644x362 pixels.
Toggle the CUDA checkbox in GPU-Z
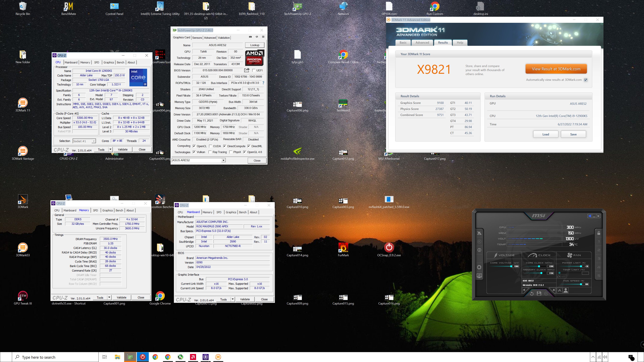(x=210, y=146)
